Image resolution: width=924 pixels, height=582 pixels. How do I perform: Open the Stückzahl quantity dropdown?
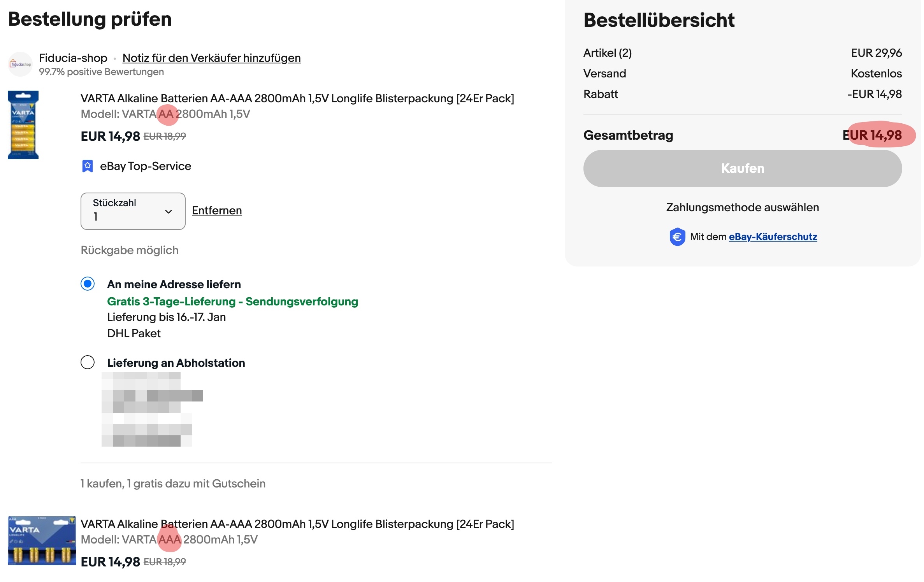coord(133,211)
